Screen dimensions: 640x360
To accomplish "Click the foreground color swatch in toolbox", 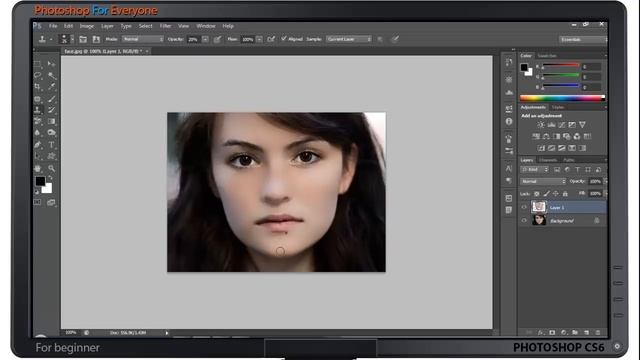I will point(40,181).
